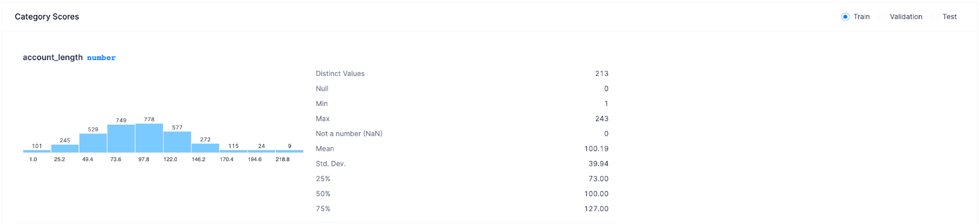Click the histogram bar labeled 101

[37, 151]
